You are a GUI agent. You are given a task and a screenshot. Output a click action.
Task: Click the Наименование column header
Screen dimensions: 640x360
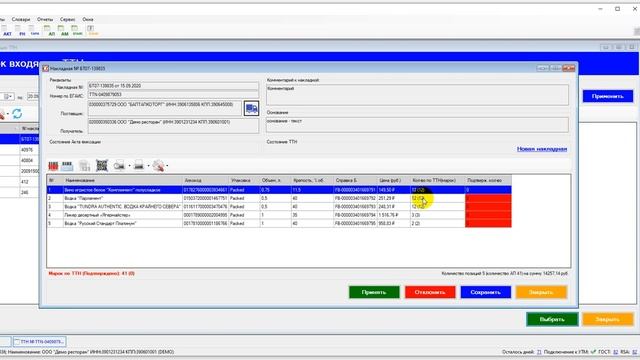click(x=122, y=180)
